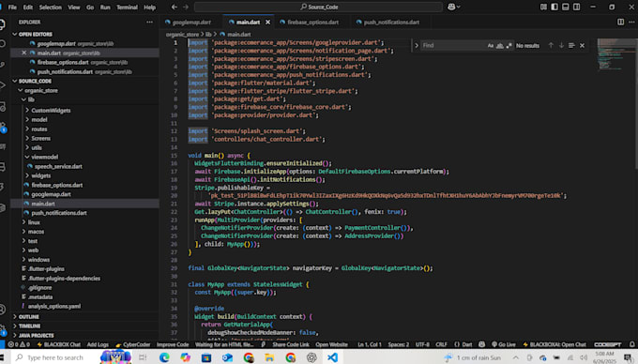Click CyberCoder in status bar
Screen dimensions: 638x364
point(133,344)
